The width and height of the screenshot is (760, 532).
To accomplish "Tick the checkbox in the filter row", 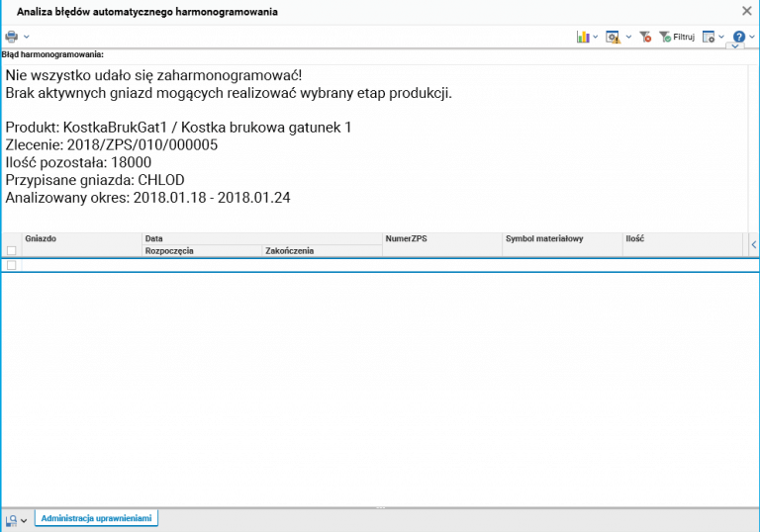I will (12, 265).
